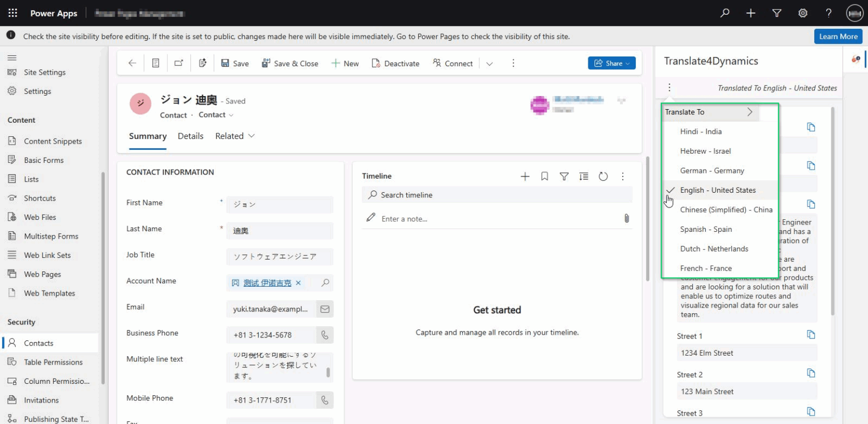Select German - Germany translation option
The image size is (868, 424).
712,170
